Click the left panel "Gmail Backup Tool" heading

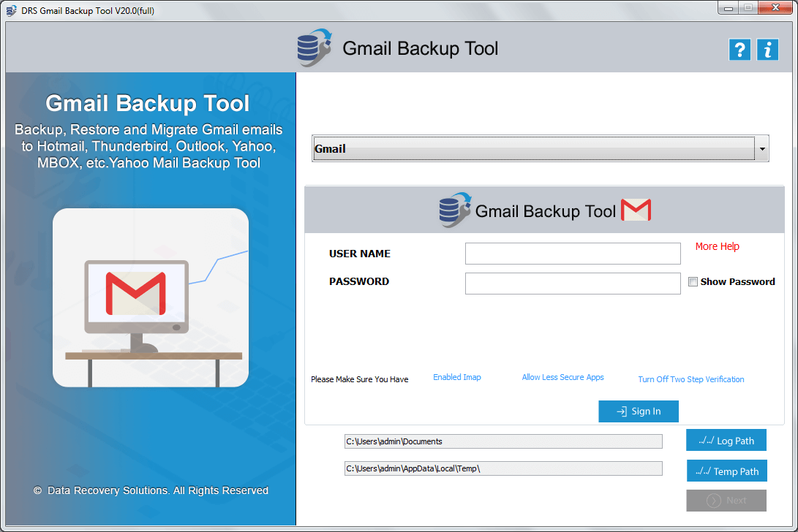148,103
